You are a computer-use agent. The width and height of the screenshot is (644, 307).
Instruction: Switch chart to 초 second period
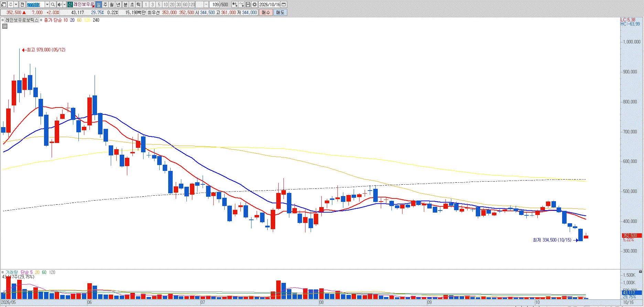point(132,4)
